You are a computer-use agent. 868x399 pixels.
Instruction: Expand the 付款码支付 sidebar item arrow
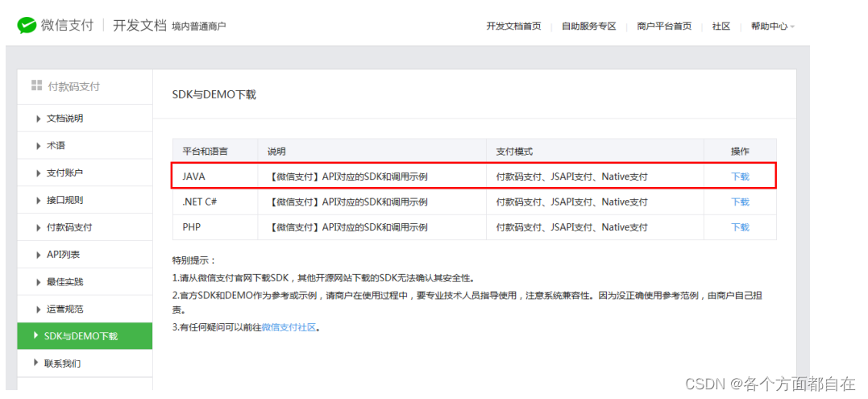(x=38, y=227)
